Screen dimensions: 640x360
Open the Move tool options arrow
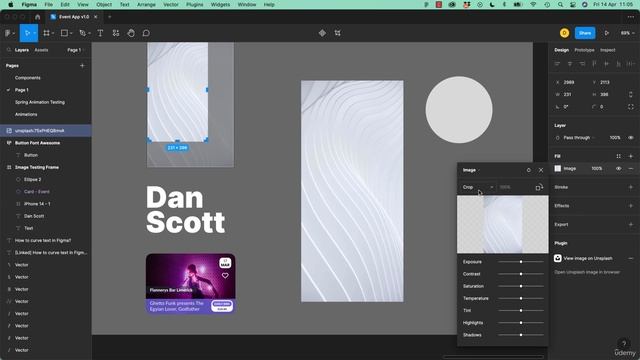(x=34, y=33)
